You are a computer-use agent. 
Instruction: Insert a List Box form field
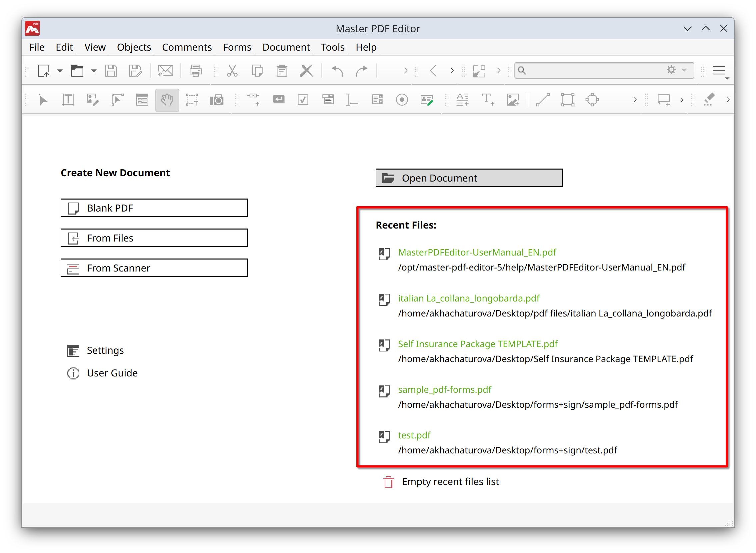(377, 99)
